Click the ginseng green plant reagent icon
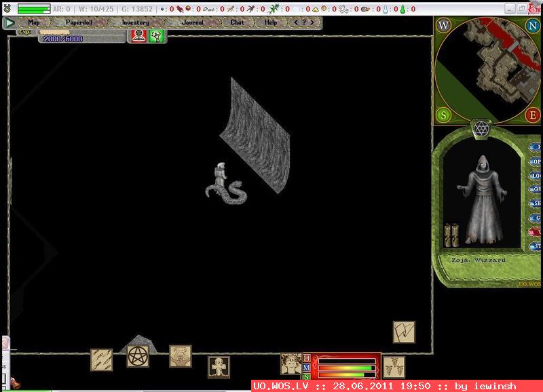The image size is (543, 392). 274,9
